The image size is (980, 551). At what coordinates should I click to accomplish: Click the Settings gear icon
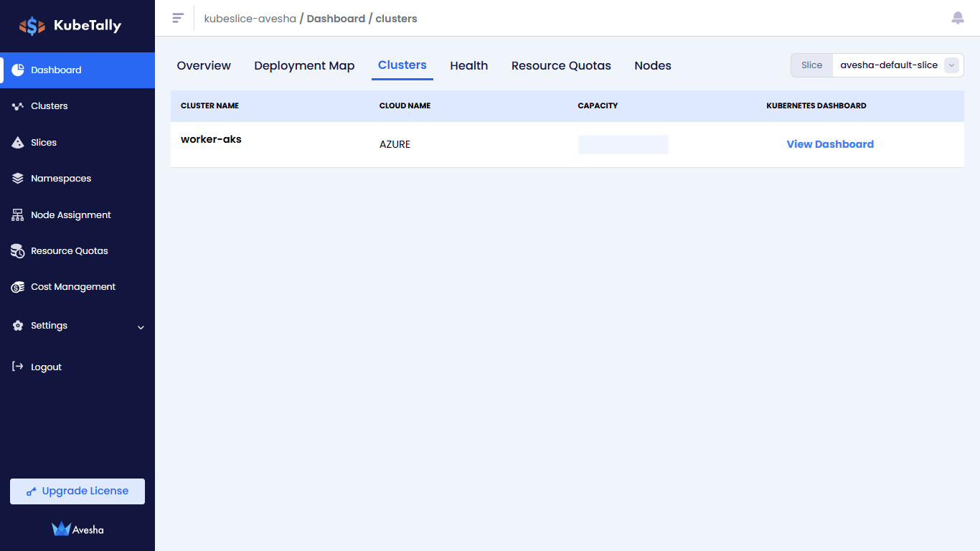tap(18, 326)
